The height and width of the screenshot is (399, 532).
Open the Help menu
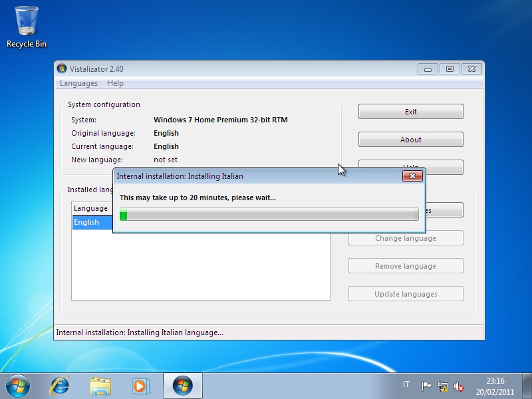(115, 83)
